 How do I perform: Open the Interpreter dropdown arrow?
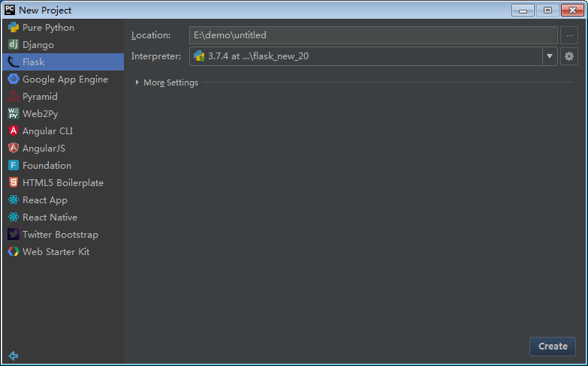[x=550, y=56]
